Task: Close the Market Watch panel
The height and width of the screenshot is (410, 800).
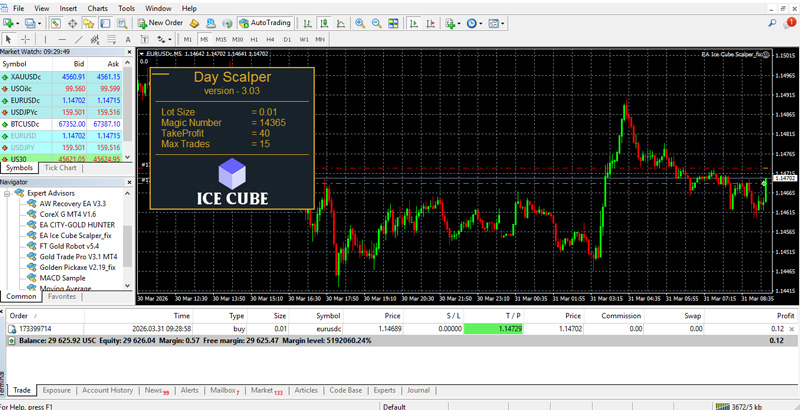Action: point(128,52)
